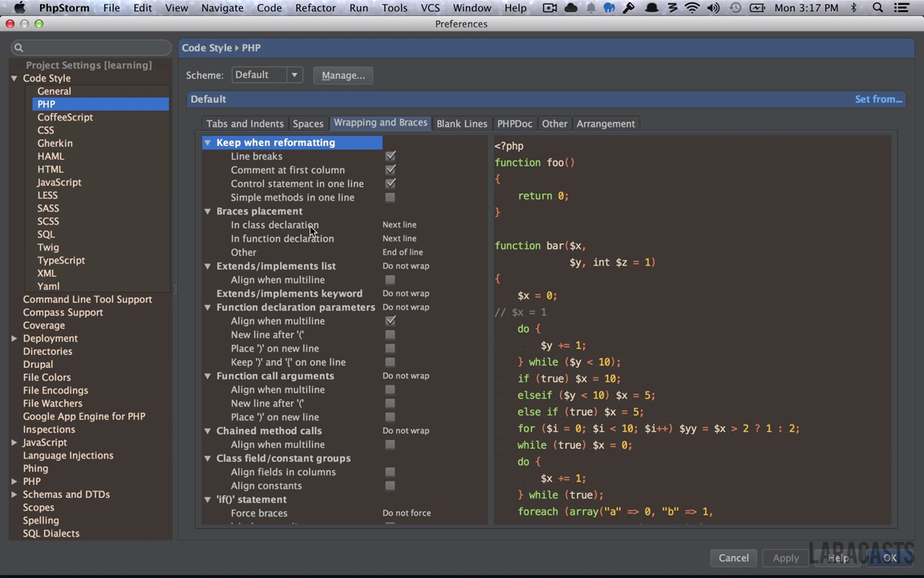924x578 pixels.
Task: Open the cloud sync menu bar icon
Action: pyautogui.click(x=570, y=8)
